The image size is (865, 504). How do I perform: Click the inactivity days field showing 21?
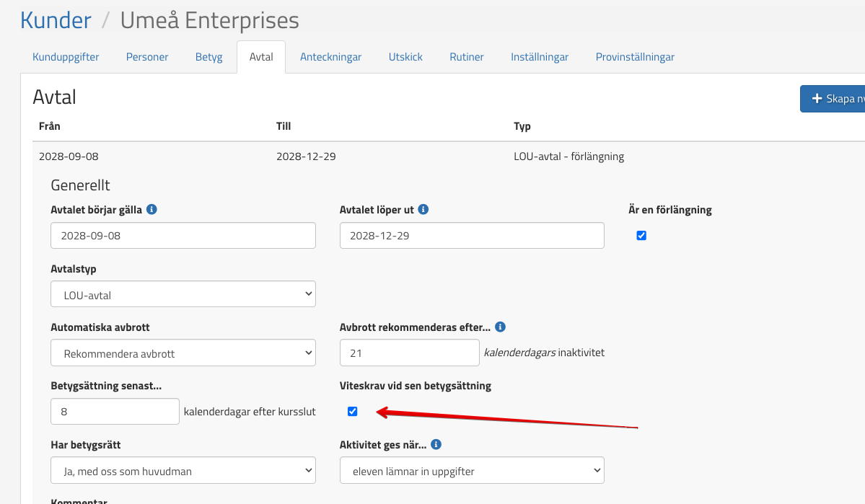(409, 353)
